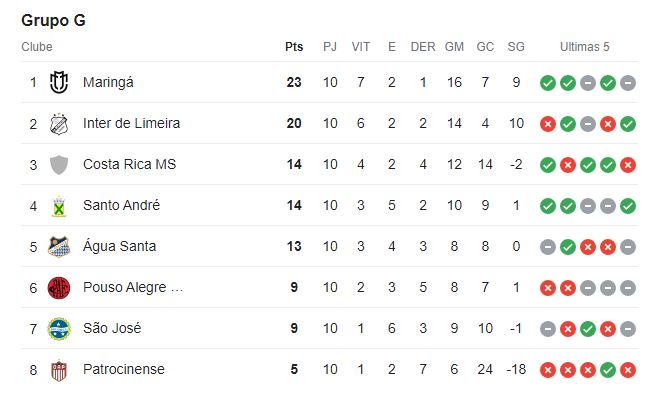This screenshot has width=660, height=402.
Task: Click Água Santa's first grey draw icon
Action: point(548,246)
